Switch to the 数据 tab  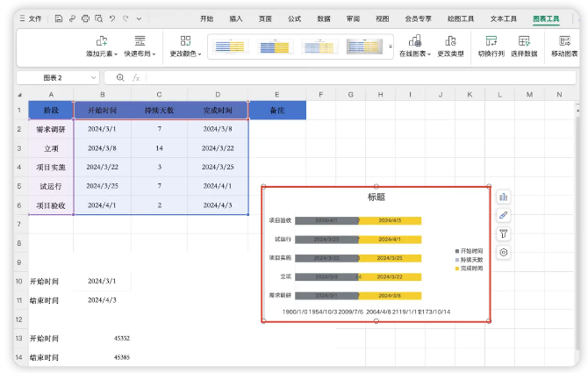coord(324,18)
